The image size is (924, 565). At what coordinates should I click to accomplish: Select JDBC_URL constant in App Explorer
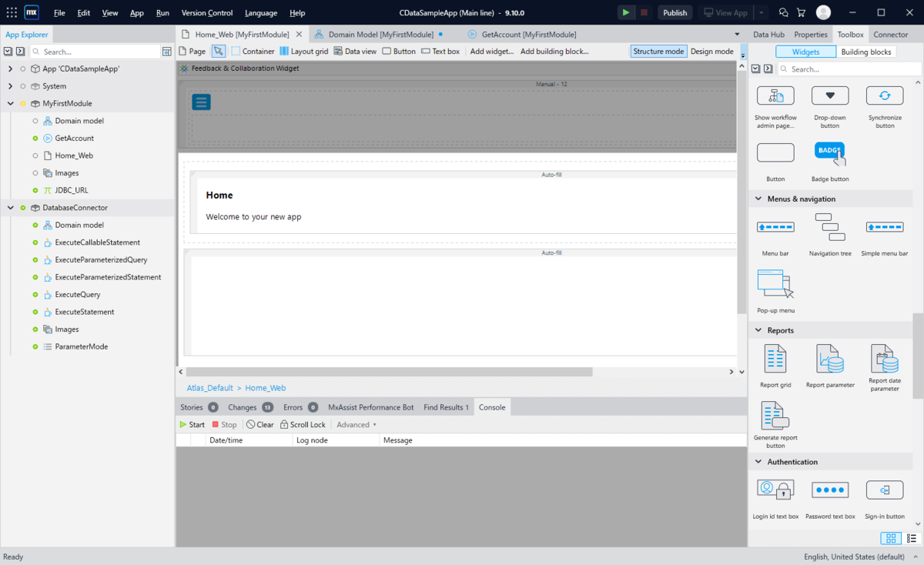(72, 190)
